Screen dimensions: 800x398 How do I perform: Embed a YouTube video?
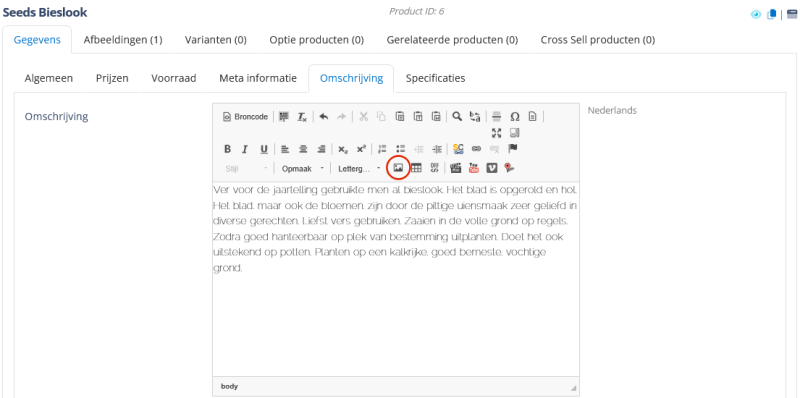(x=473, y=168)
